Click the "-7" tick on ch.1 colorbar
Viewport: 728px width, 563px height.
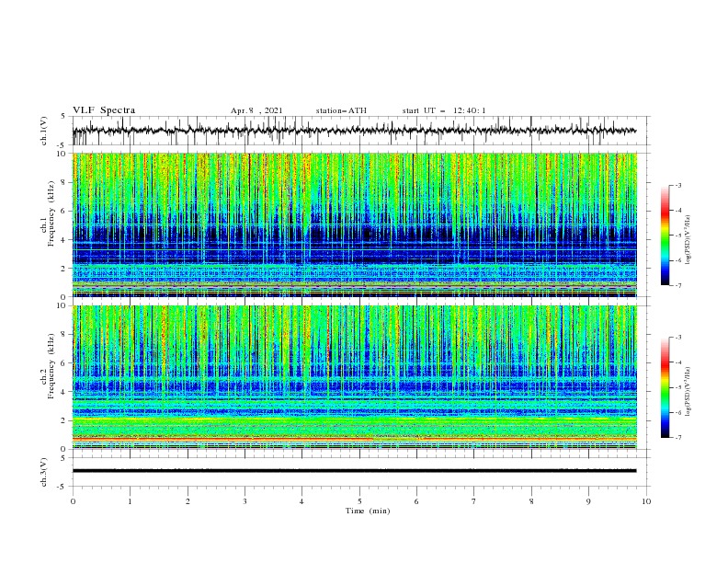tap(677, 285)
